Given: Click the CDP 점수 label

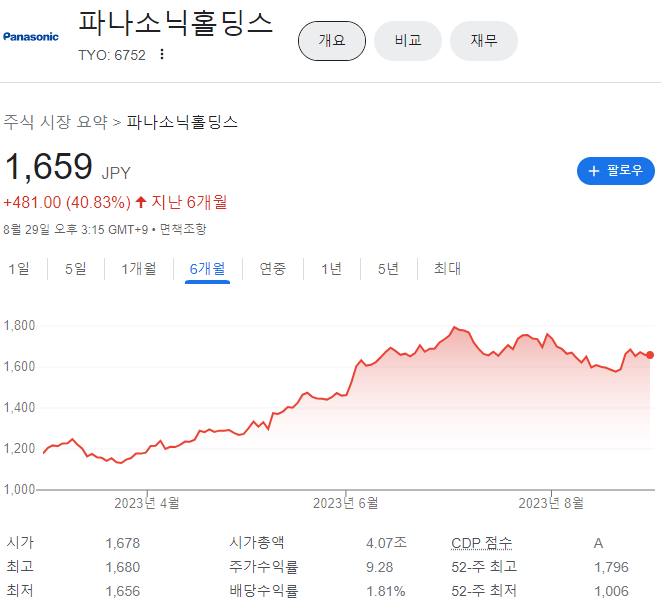Looking at the screenshot, I should (481, 543).
